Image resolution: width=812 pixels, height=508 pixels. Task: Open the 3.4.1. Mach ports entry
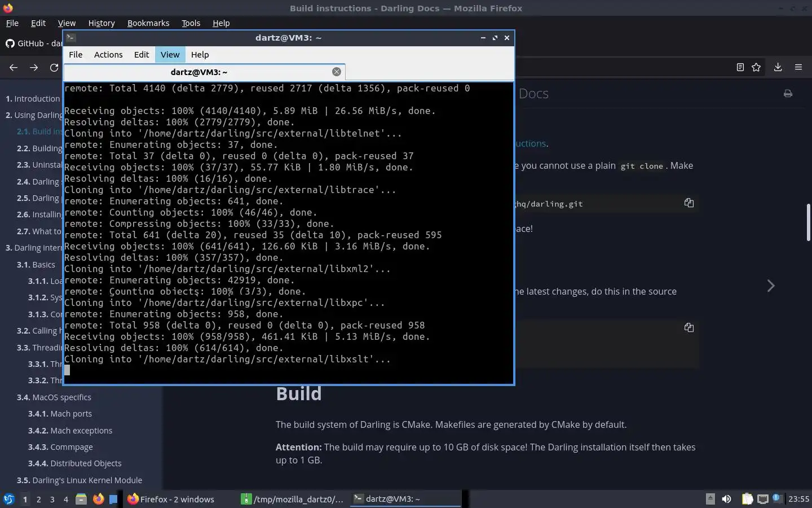60,414
